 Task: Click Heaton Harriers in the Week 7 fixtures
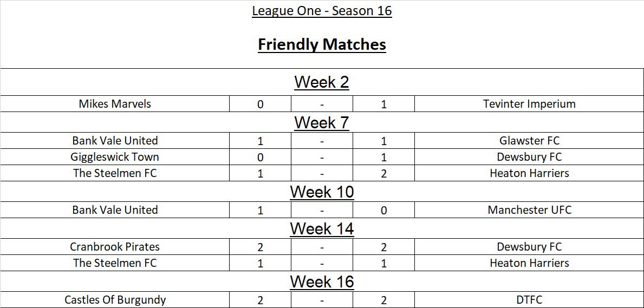coord(529,173)
